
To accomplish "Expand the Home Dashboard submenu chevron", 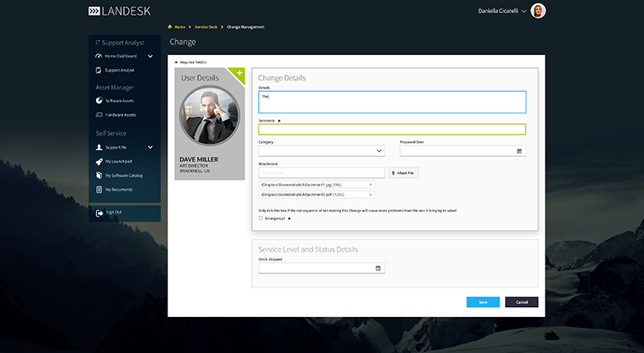I will (150, 56).
